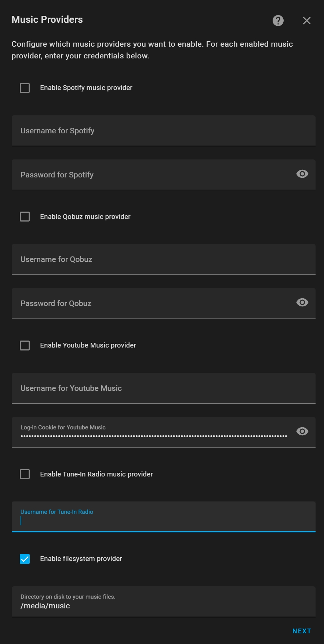Click the Username for Qobuz field
The image size is (324, 644).
tap(147, 259)
